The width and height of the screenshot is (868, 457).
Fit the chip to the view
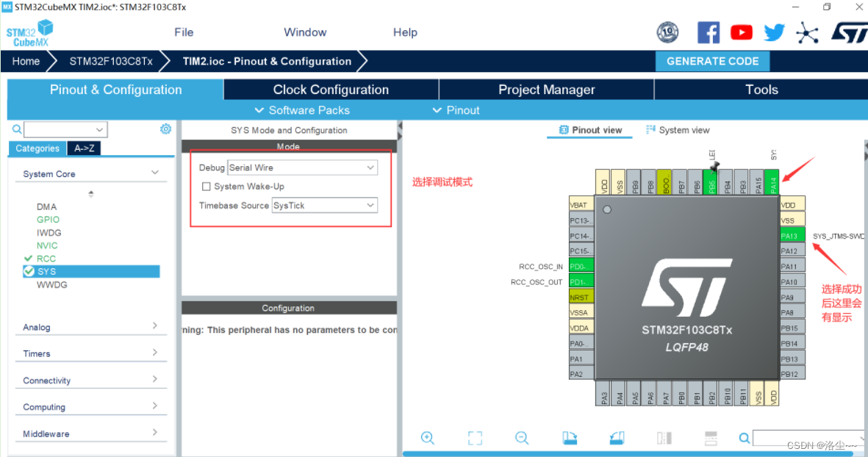pyautogui.click(x=475, y=438)
